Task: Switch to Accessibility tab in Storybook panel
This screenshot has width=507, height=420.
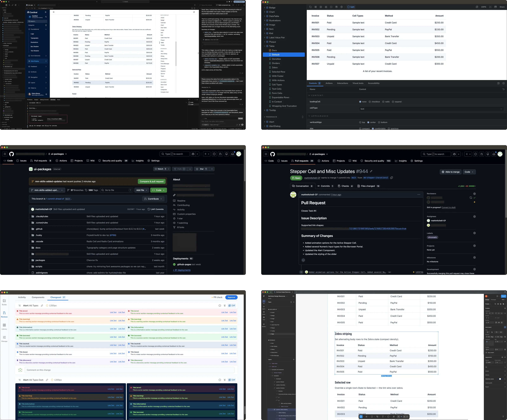Action: [x=373, y=83]
